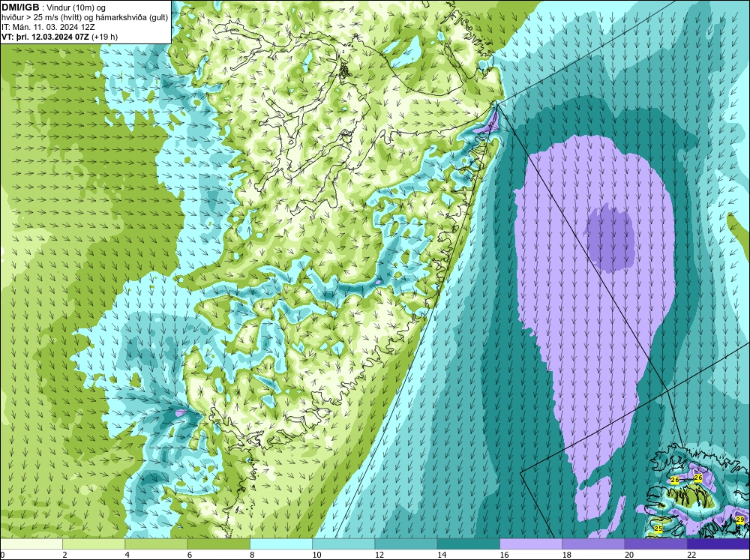Click the legend scale number 6
750x560 pixels.
(x=190, y=555)
